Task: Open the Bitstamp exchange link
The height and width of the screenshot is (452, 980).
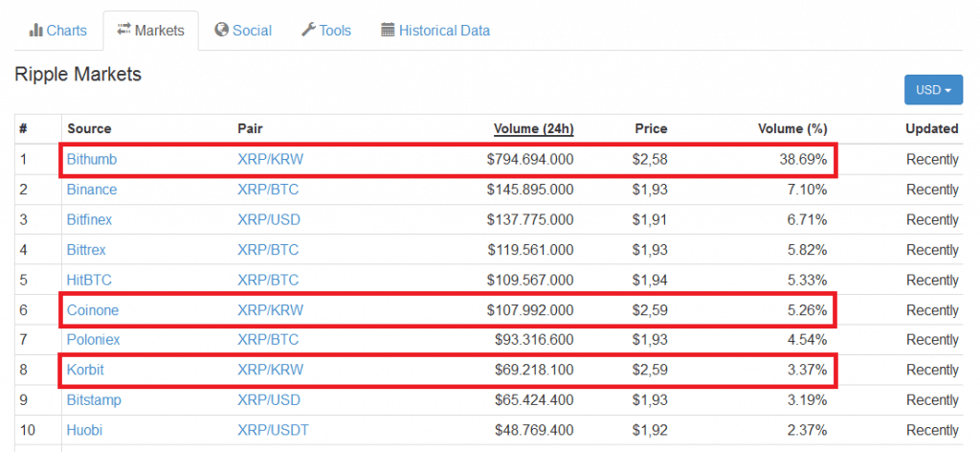Action: (94, 399)
